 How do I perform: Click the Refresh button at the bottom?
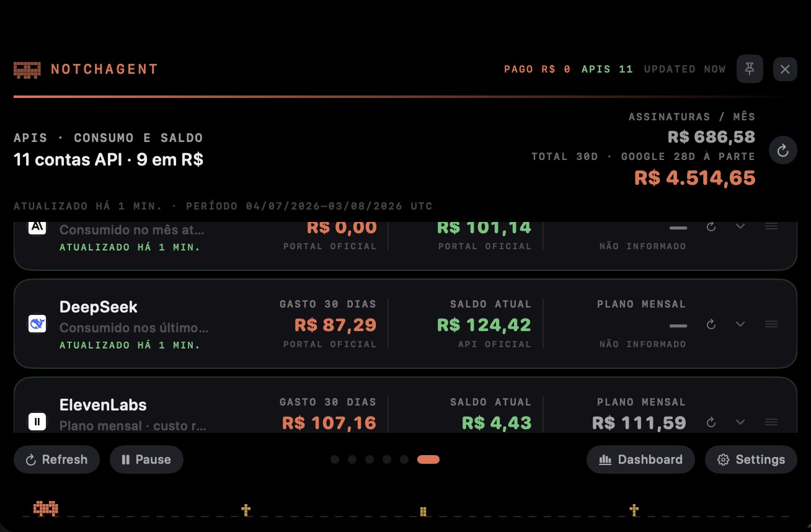[56, 459]
